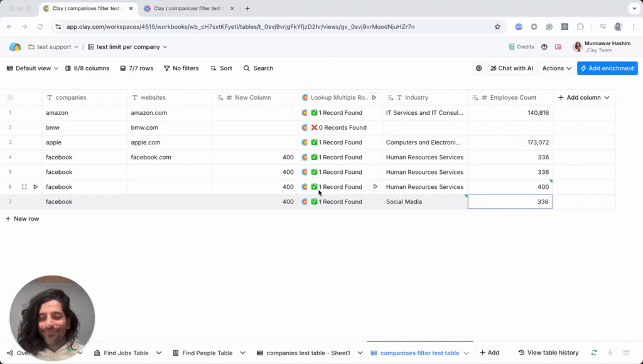Click the refresh icon in bottom bar
Image resolution: width=643 pixels, height=364 pixels.
(x=594, y=353)
